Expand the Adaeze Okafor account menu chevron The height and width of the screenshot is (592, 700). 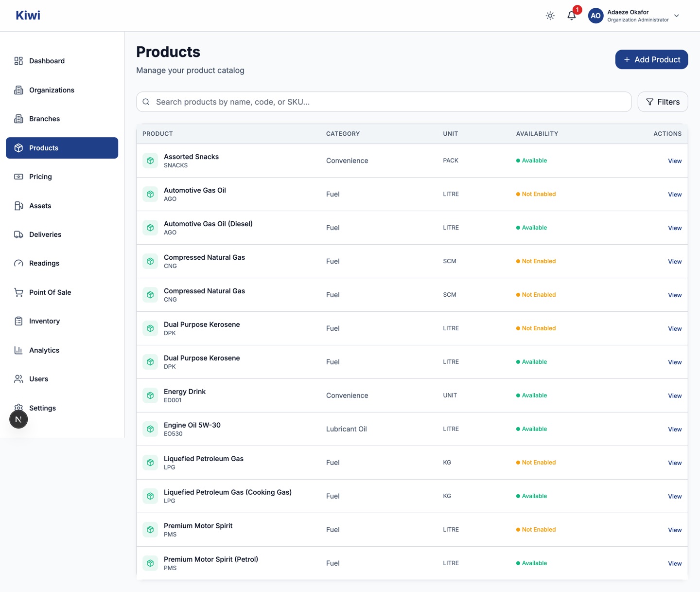[676, 16]
